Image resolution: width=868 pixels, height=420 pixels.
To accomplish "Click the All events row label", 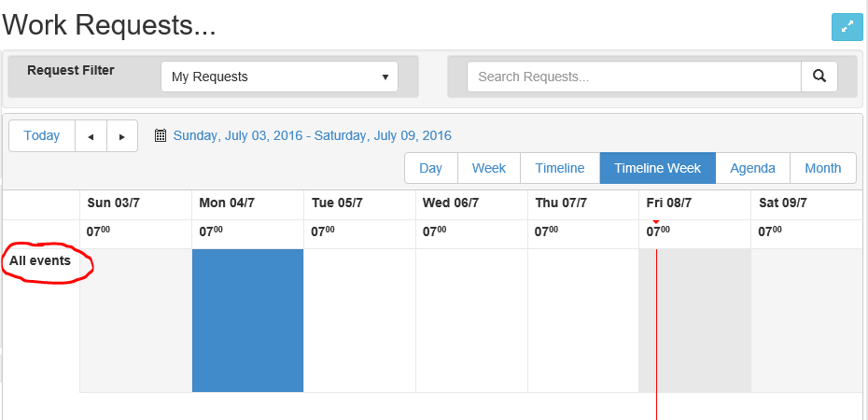I will point(40,260).
